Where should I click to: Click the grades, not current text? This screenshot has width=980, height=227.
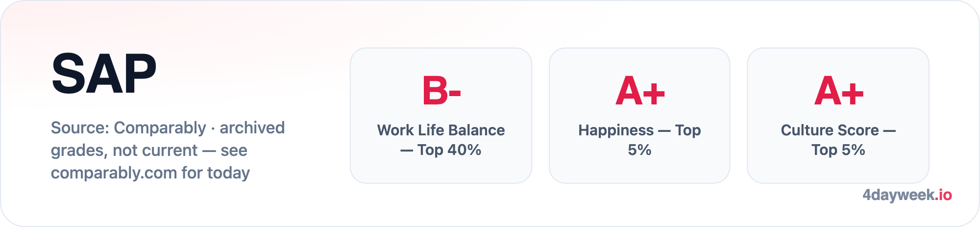124,151
